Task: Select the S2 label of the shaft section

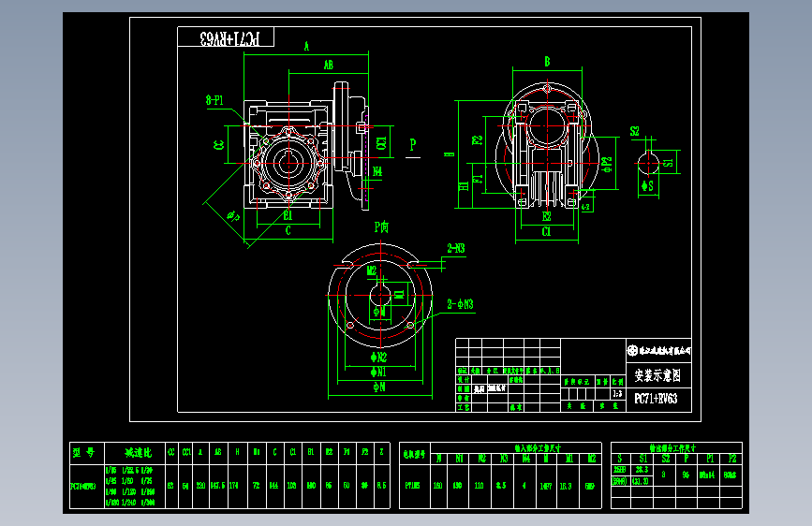Action: pyautogui.click(x=634, y=131)
